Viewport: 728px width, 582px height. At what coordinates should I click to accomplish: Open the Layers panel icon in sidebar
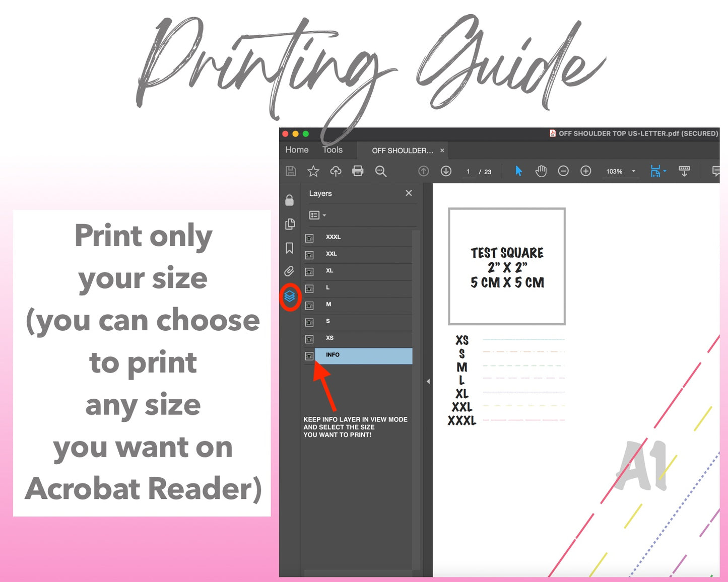pyautogui.click(x=290, y=297)
